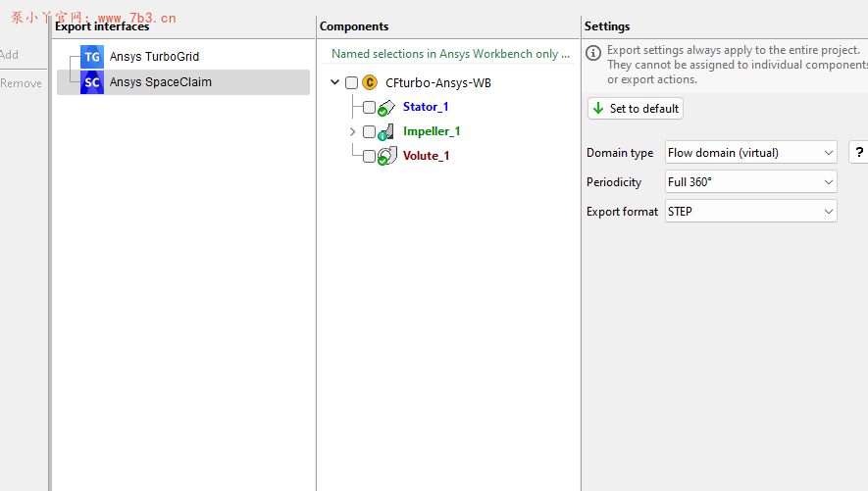Click the question mark help button
Viewport: 868px width, 491px height.
coord(858,153)
